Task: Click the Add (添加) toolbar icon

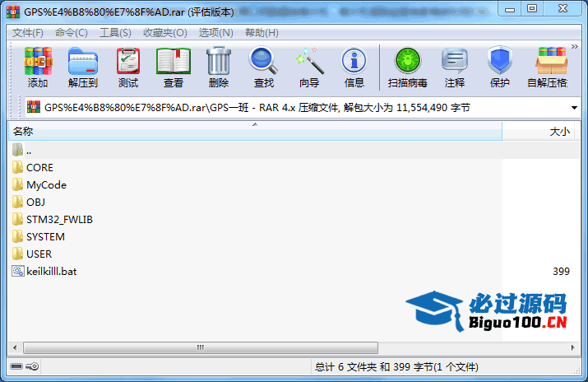Action: coord(38,61)
